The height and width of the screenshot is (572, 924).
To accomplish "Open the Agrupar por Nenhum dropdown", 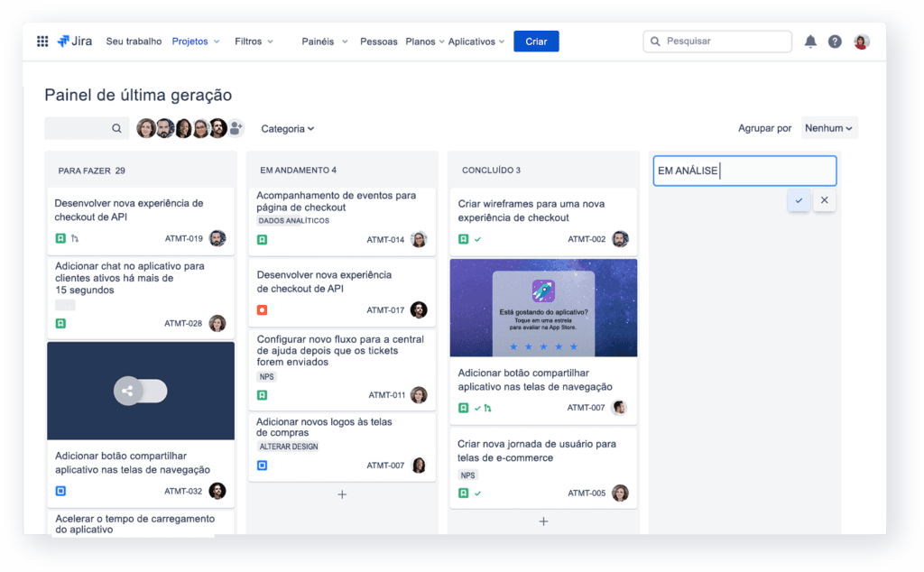I will 827,127.
